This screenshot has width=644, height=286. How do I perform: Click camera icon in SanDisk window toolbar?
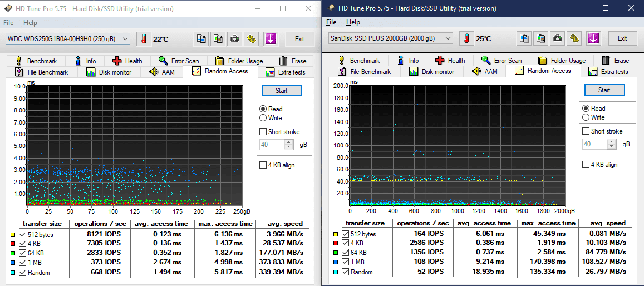click(x=557, y=38)
